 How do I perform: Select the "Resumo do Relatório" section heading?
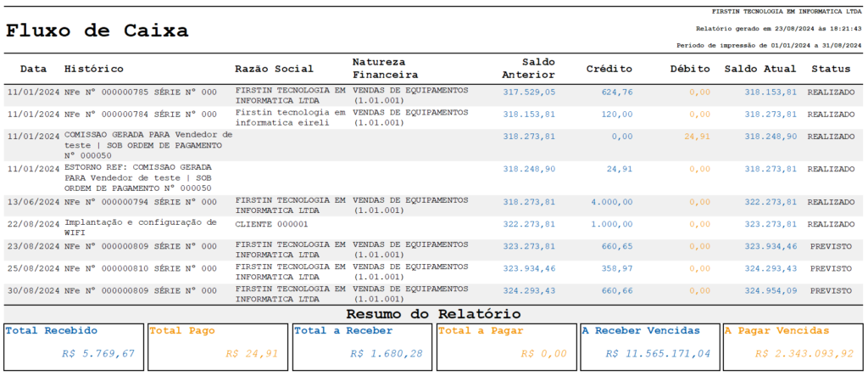(433, 314)
